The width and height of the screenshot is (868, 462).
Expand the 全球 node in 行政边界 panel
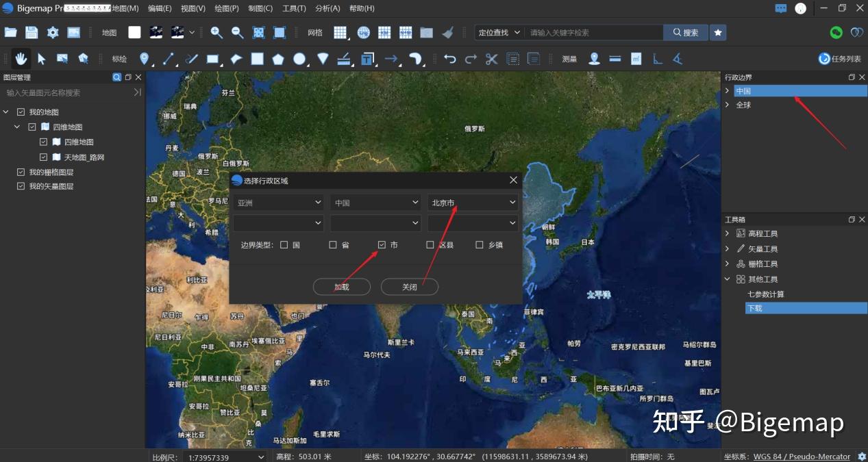727,105
